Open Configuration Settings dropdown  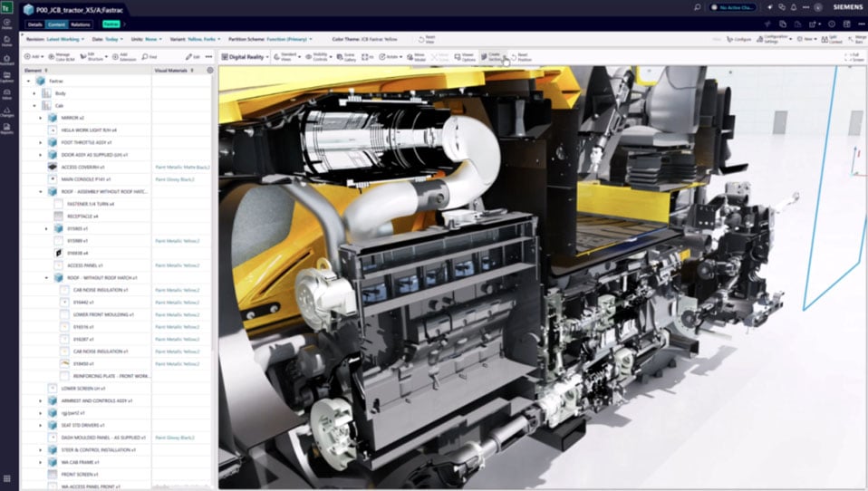(x=774, y=39)
